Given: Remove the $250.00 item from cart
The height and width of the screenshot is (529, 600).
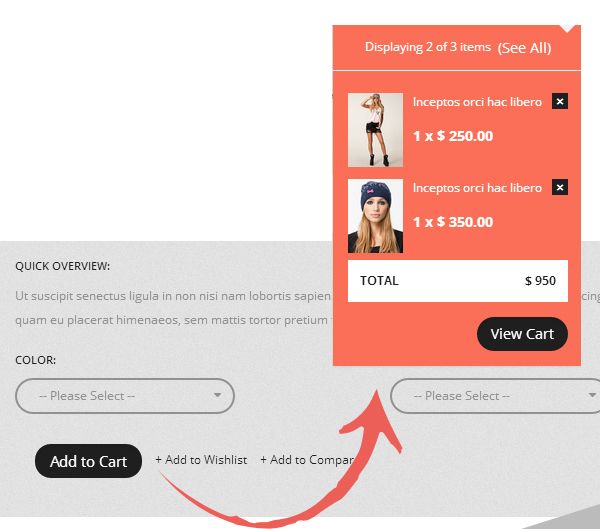Looking at the screenshot, I should coord(559,101).
